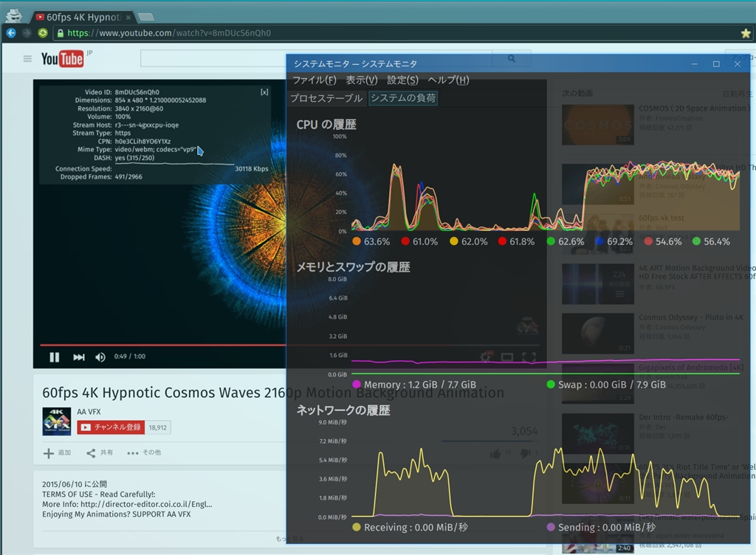Close the 60fps 4K Hypnotic browser tab
This screenshot has width=756, height=555.
128,18
